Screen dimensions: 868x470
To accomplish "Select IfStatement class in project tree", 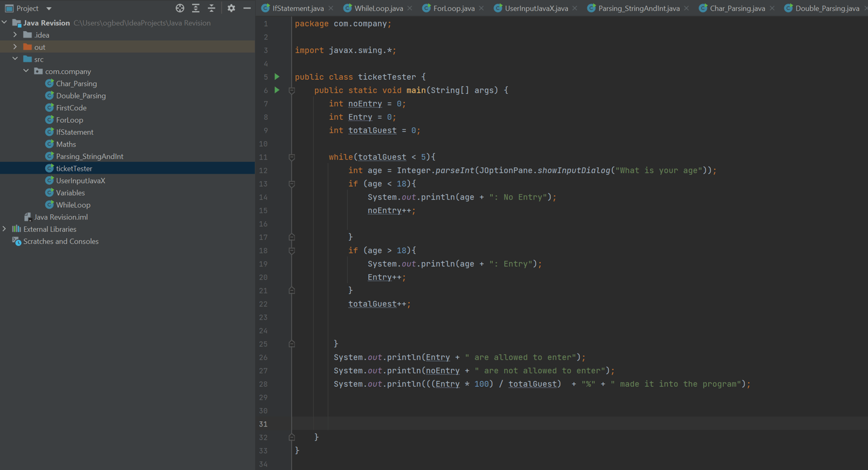I will click(75, 132).
